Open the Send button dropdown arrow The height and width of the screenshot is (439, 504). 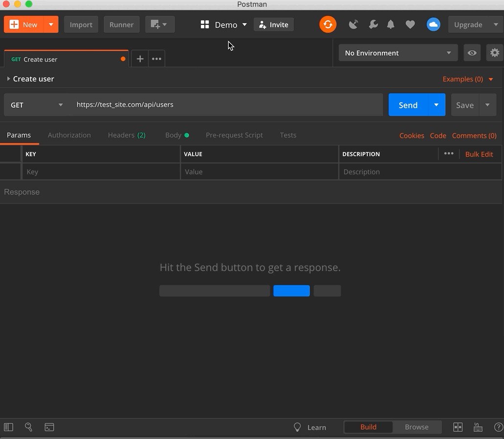click(x=436, y=105)
